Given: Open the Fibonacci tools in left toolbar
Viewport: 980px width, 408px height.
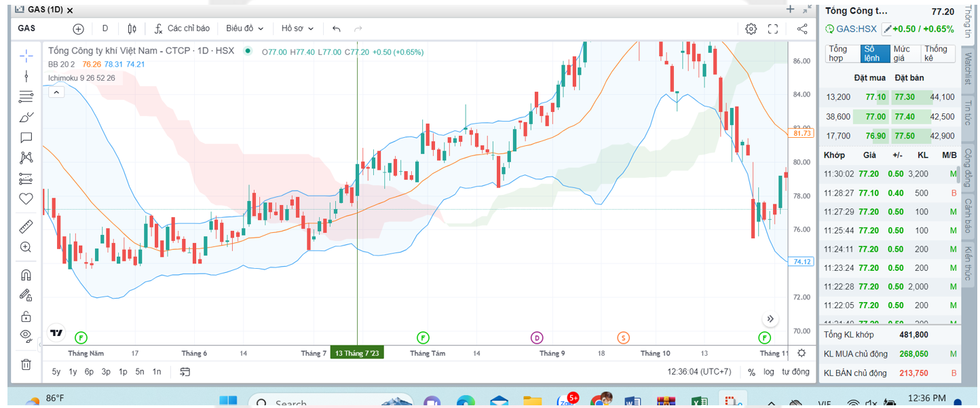Looking at the screenshot, I should [x=26, y=96].
